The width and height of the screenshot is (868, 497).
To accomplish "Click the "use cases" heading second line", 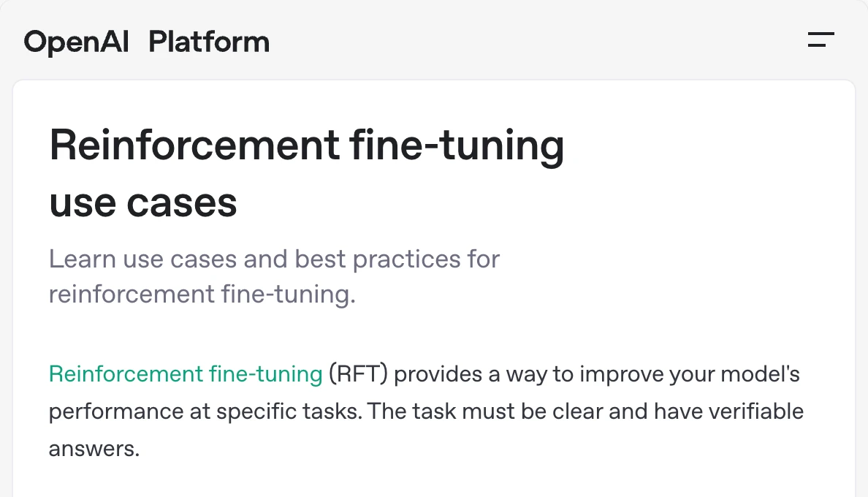I will coord(142,203).
